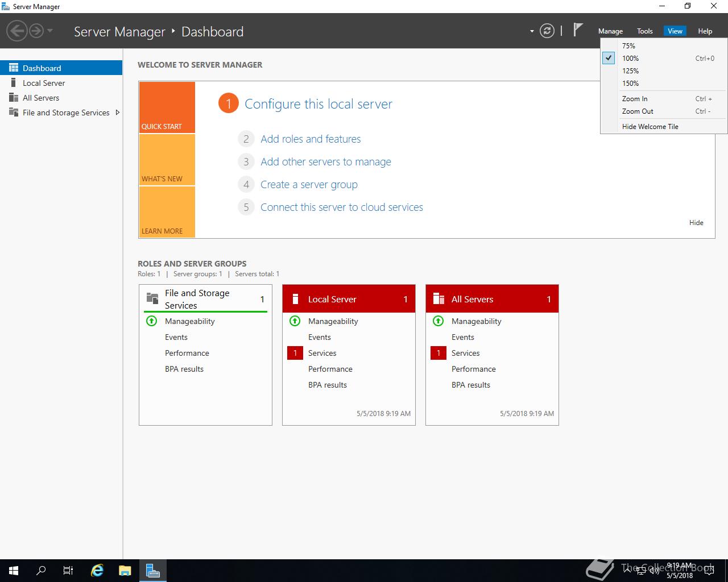The width and height of the screenshot is (728, 582).
Task: Open the All Servers tile header
Action: (x=492, y=299)
